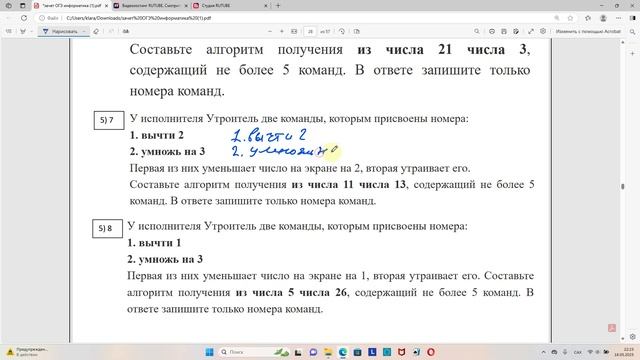Click task number box 5) 8
Viewport: 640px width, 360px height.
coord(107,228)
